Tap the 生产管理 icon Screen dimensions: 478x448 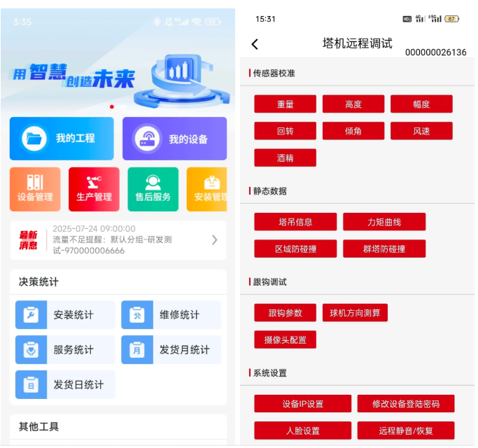[94, 183]
